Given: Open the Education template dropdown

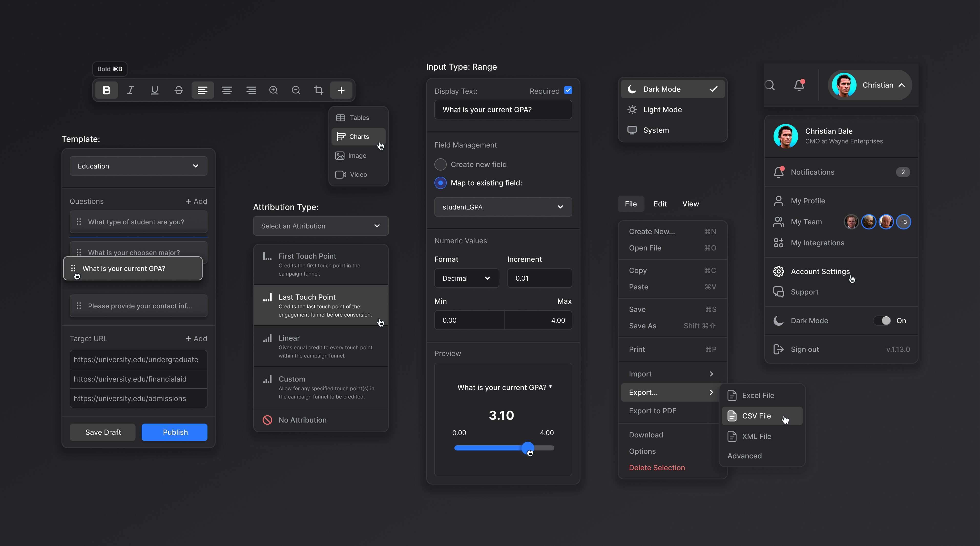Looking at the screenshot, I should [138, 166].
